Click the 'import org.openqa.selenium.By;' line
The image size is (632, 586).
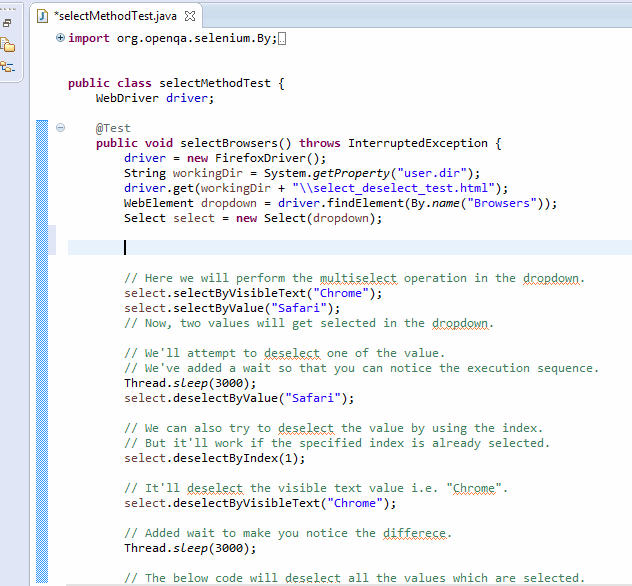pyautogui.click(x=173, y=38)
